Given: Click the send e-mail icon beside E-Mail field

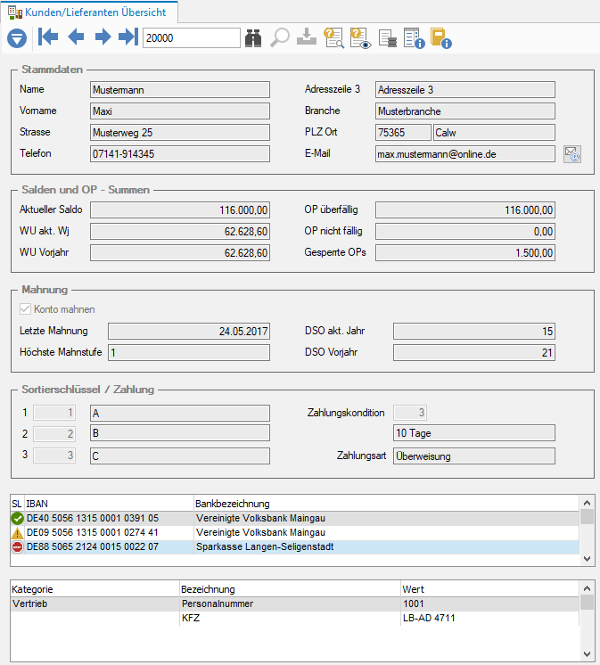Looking at the screenshot, I should tap(572, 154).
